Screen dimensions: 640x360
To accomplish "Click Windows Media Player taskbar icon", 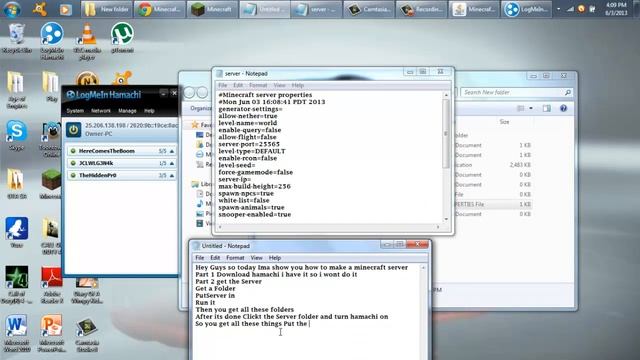I will 65,9.
